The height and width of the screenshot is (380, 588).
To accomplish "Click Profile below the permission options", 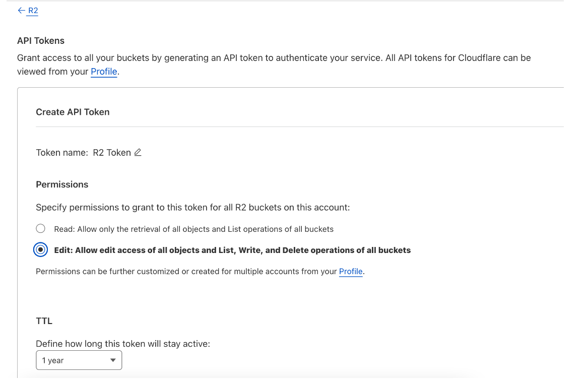I will [x=351, y=271].
